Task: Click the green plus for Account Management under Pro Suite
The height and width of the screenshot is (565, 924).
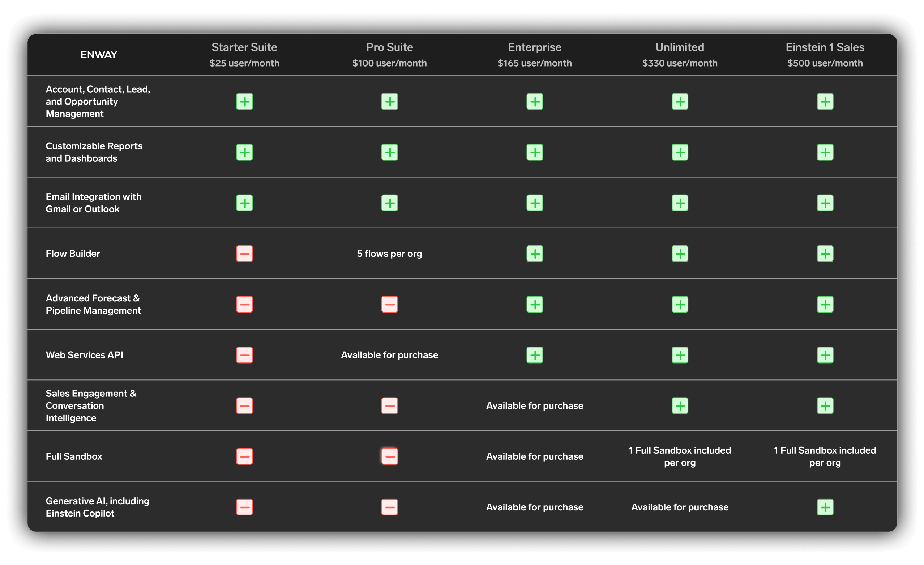Action: (390, 102)
